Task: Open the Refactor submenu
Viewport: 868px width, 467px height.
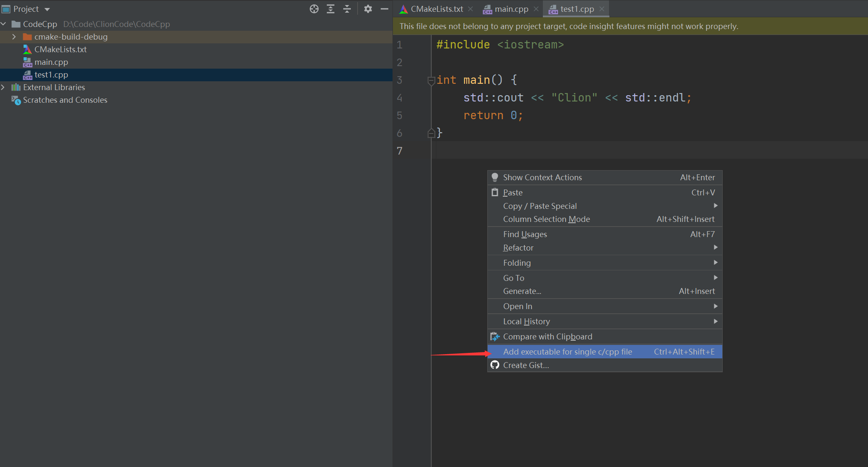Action: [518, 248]
